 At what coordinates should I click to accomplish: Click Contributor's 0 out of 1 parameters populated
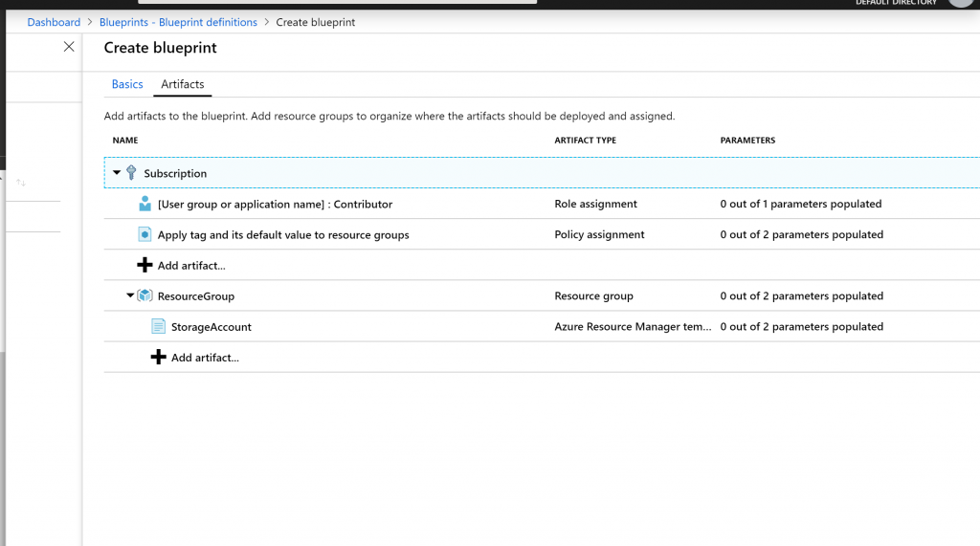pyautogui.click(x=800, y=204)
